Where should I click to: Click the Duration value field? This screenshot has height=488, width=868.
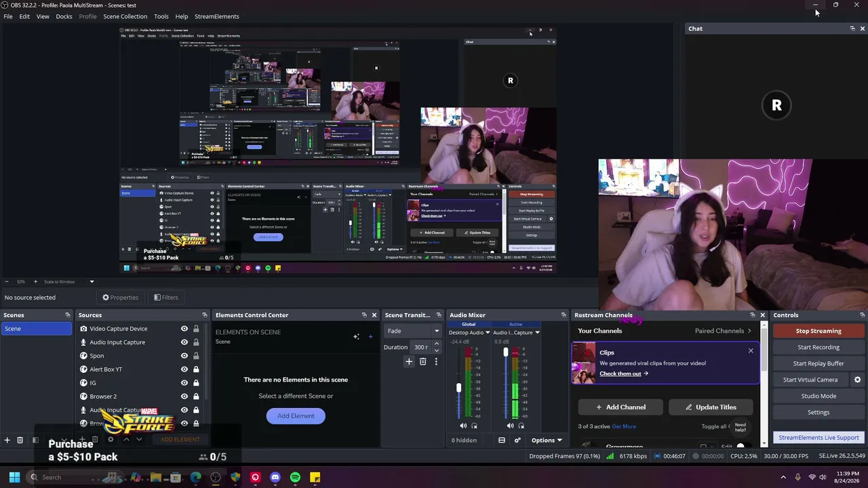(420, 347)
